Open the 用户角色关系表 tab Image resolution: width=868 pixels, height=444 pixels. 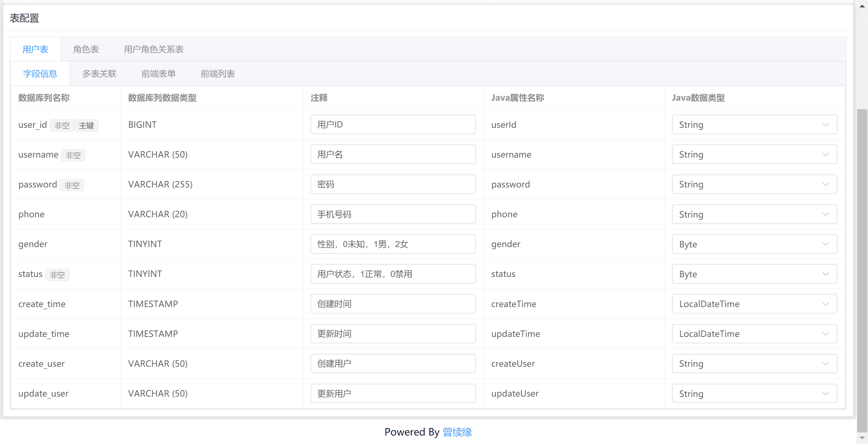[x=154, y=49]
